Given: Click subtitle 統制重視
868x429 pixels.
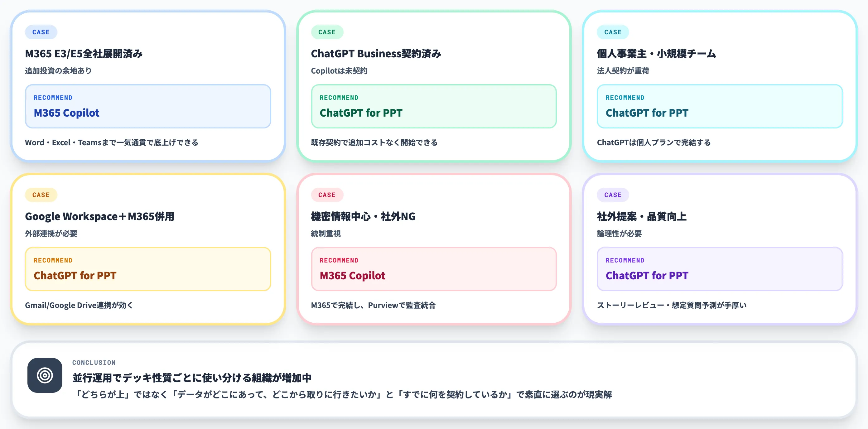Looking at the screenshot, I should point(325,234).
